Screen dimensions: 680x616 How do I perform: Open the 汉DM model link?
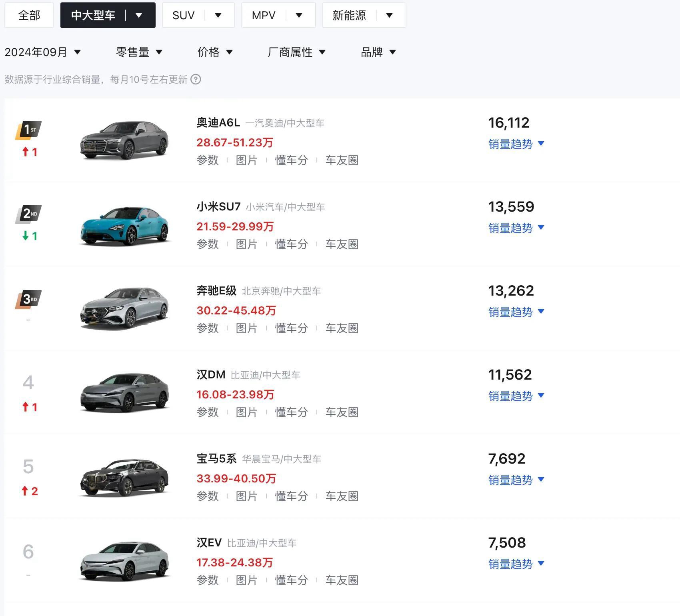[x=211, y=374]
